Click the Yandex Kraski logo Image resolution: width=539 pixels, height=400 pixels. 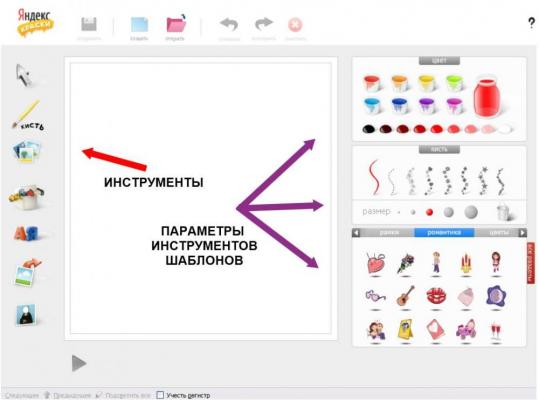(35, 22)
